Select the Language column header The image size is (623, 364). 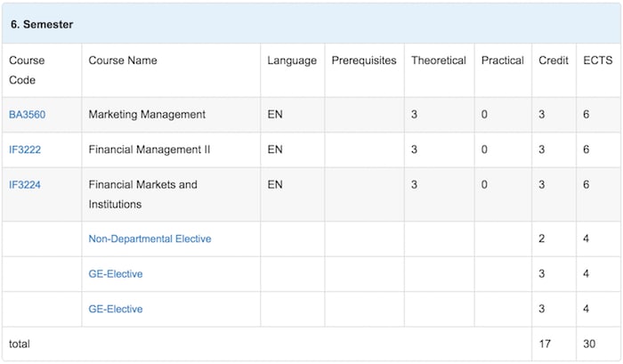[x=292, y=61]
